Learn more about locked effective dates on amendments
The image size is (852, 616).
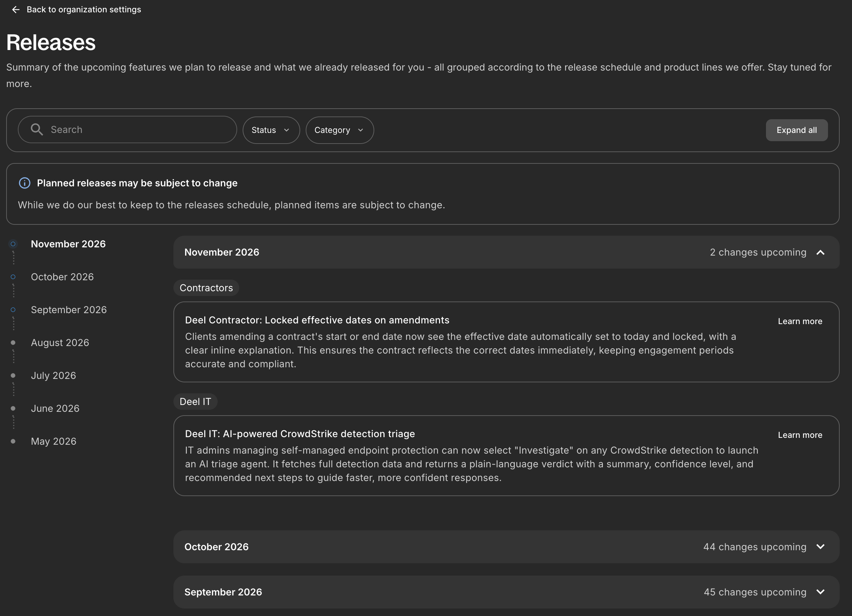click(x=800, y=321)
